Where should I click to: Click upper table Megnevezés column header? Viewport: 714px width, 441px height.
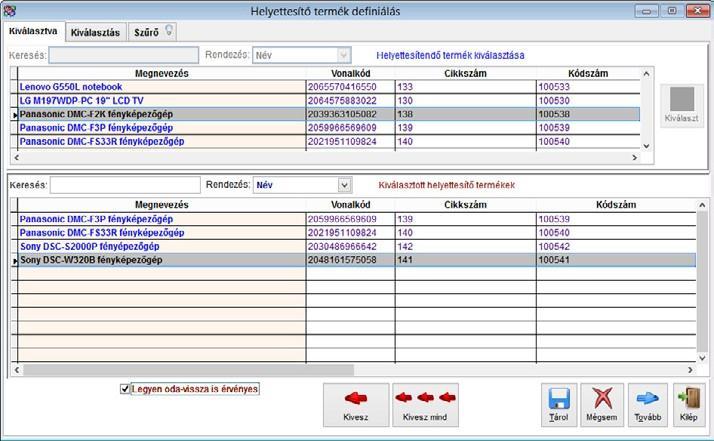(162, 73)
